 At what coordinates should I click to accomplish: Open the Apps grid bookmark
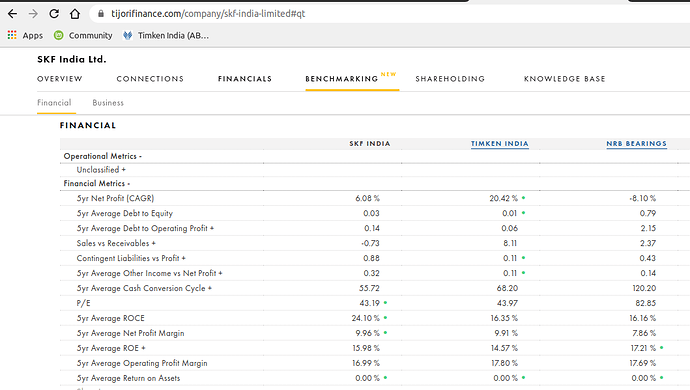click(x=26, y=35)
